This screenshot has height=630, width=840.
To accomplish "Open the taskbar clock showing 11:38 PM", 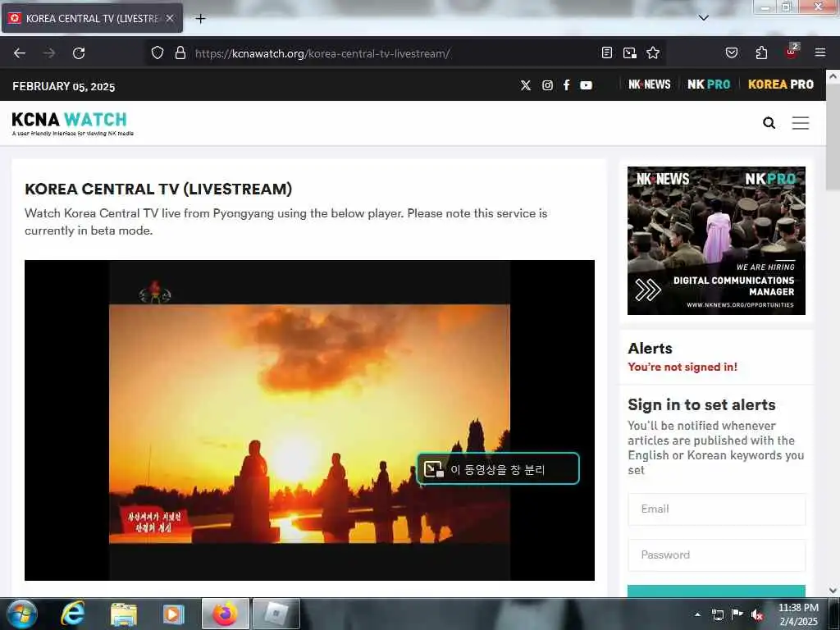I will (x=798, y=614).
